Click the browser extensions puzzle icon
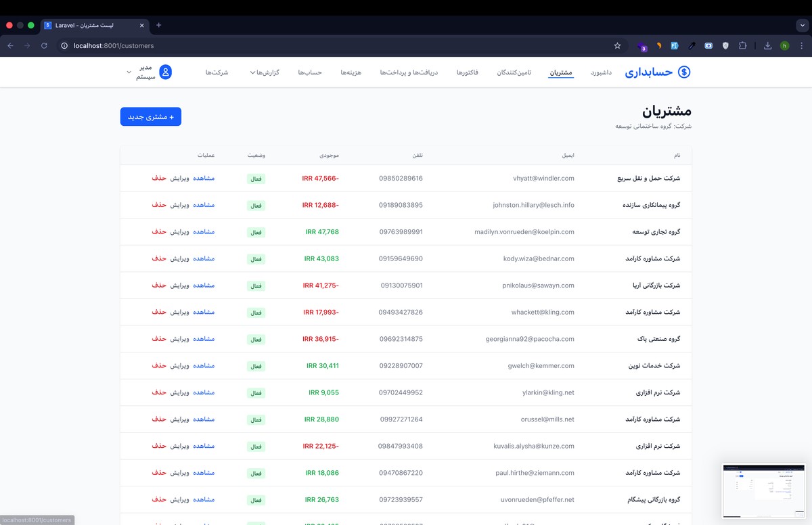The height and width of the screenshot is (525, 812). pos(743,45)
